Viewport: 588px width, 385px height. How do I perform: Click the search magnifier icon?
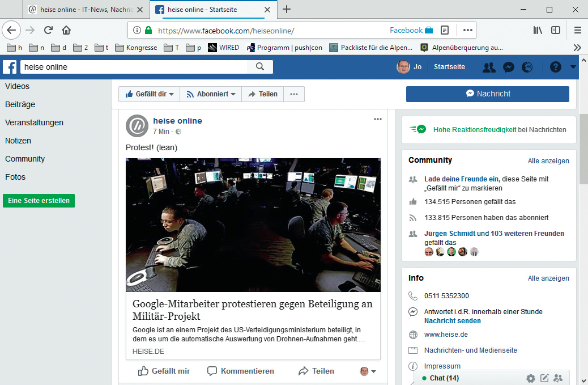pos(260,67)
